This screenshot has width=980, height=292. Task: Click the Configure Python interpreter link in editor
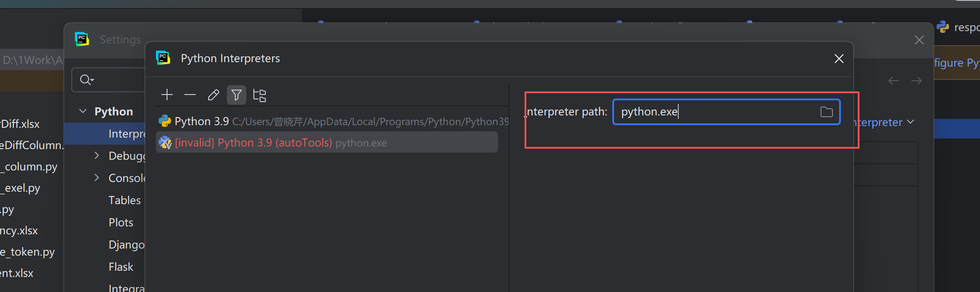(957, 63)
